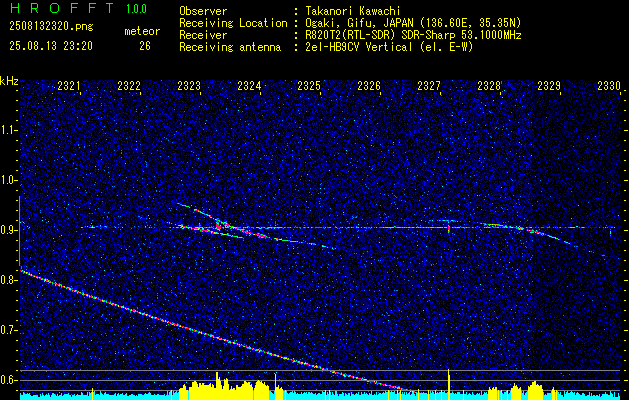Click the 2326 time marker
This screenshot has height=400, width=629.
pyautogui.click(x=369, y=86)
